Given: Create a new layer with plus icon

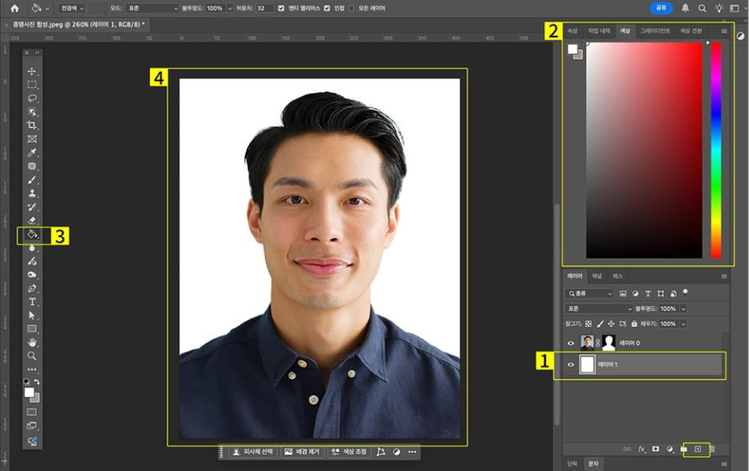Looking at the screenshot, I should point(697,449).
